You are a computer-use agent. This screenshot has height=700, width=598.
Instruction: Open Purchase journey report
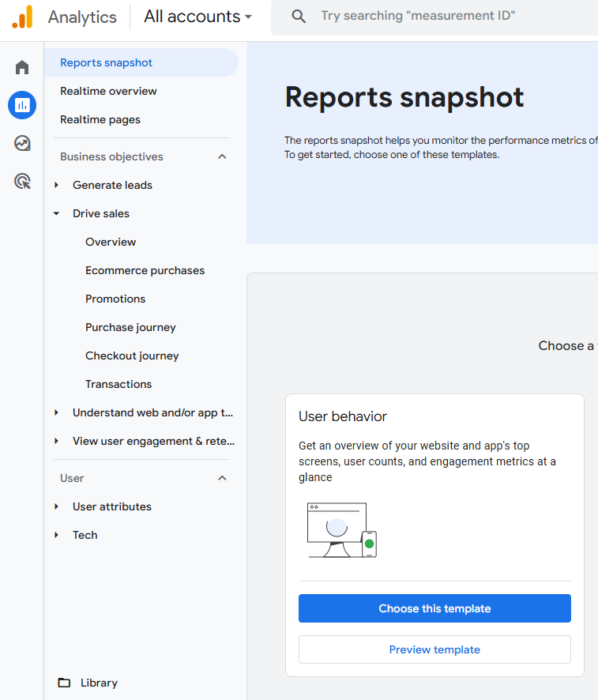[x=131, y=328]
